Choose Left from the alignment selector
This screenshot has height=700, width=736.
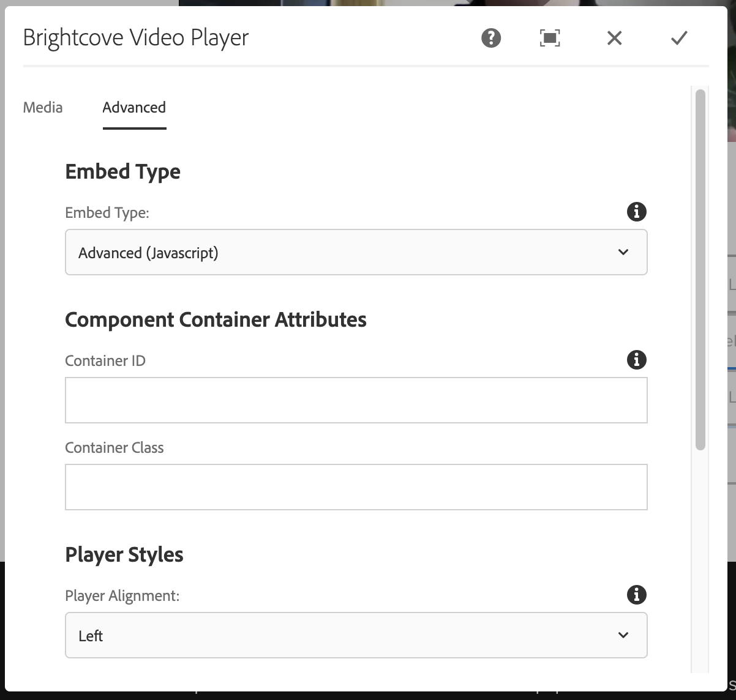[356, 635]
